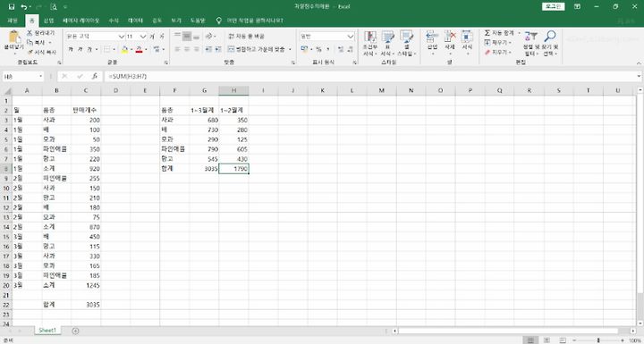Align cell text to the left
Viewport: 644px width, 344px height.
[177, 49]
